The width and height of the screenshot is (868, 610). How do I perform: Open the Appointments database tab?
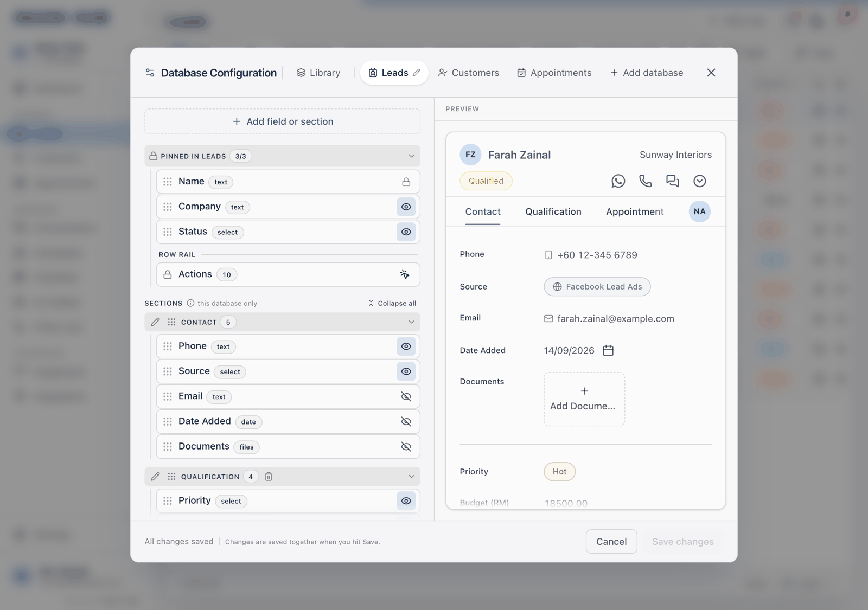pos(554,73)
